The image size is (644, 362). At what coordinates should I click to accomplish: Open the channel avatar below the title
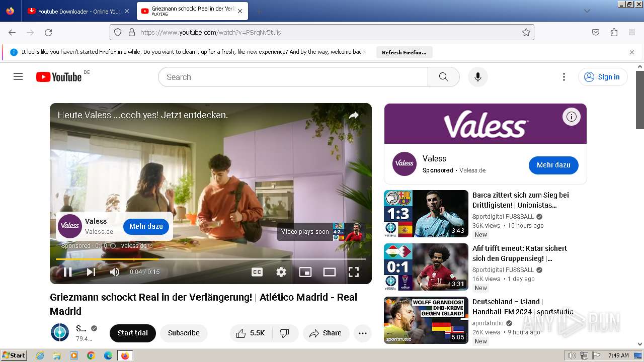pos(60,333)
